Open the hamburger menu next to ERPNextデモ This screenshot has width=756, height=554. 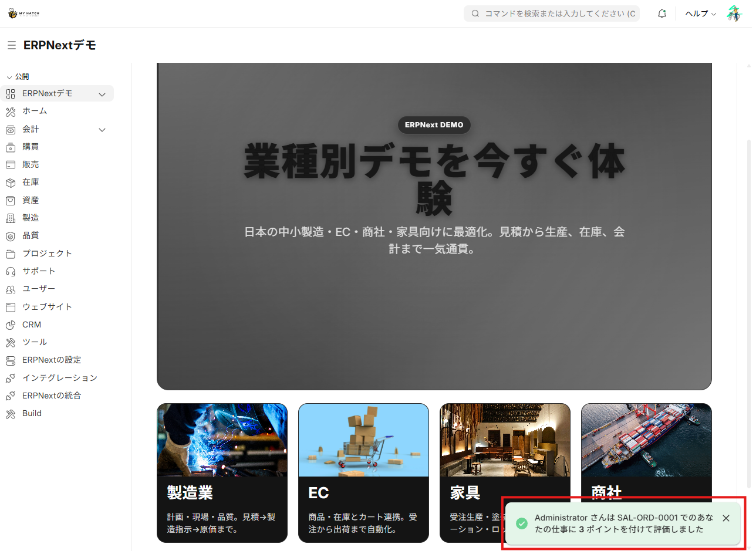pos(11,45)
